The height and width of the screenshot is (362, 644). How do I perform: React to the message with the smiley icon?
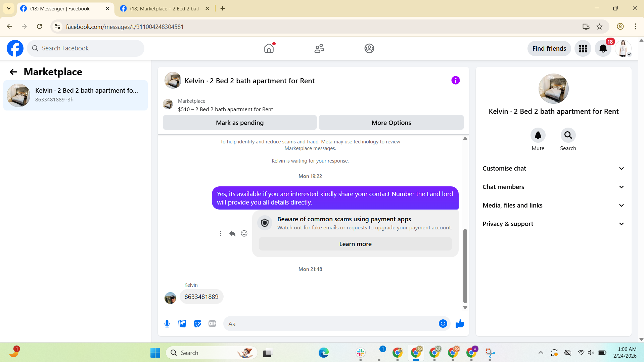(x=244, y=233)
